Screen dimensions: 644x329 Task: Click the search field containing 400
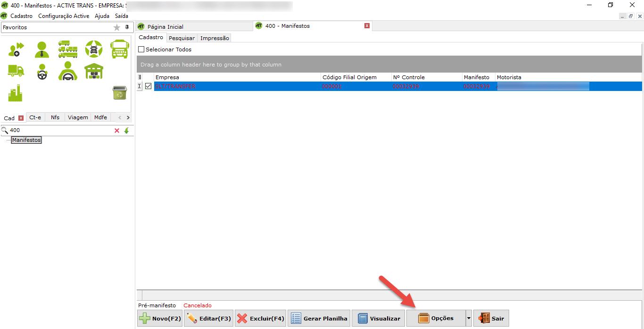click(59, 131)
